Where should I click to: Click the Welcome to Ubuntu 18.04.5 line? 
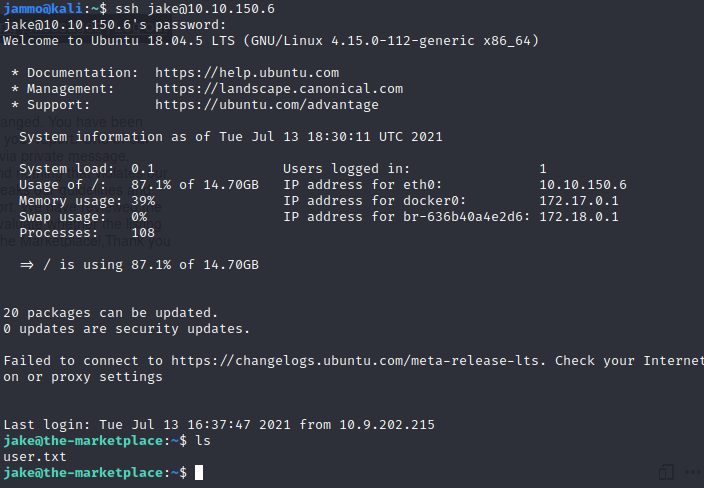pos(271,41)
